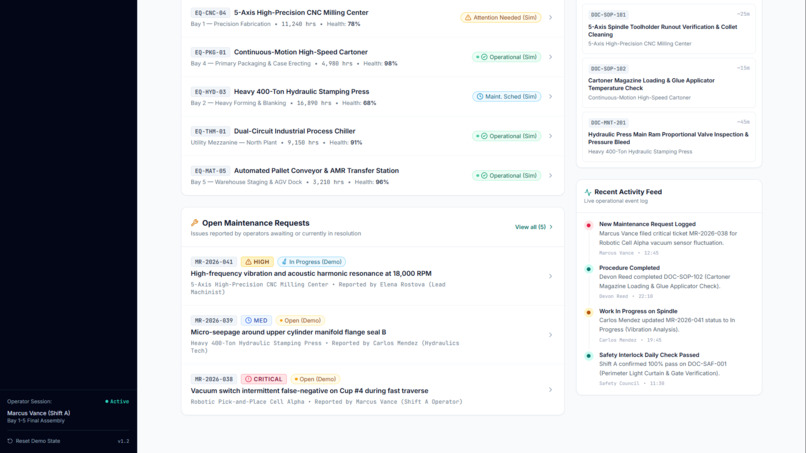
Task: Click the Recent Activity Feed pulse icon
Action: point(588,192)
